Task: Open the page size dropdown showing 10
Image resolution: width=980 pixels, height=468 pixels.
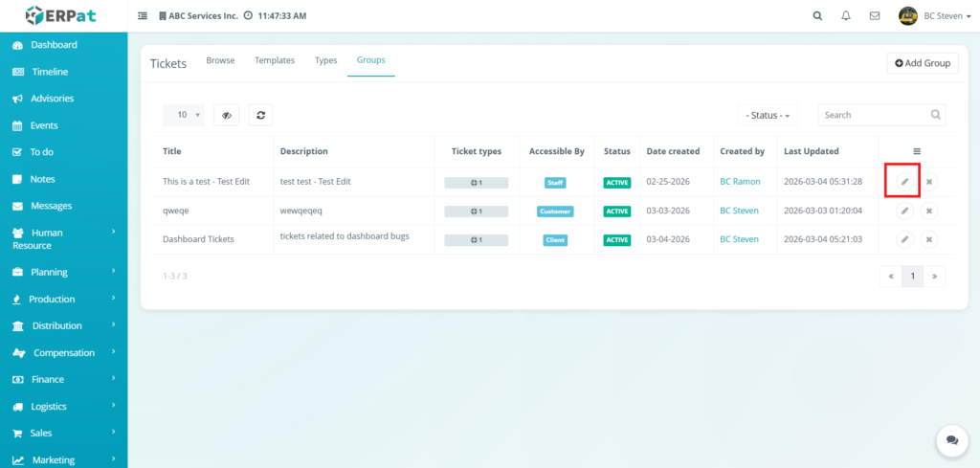Action: pos(184,115)
